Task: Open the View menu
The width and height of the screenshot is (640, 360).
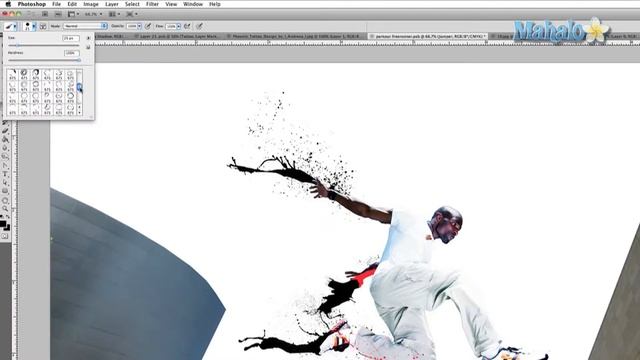Action: click(x=171, y=4)
